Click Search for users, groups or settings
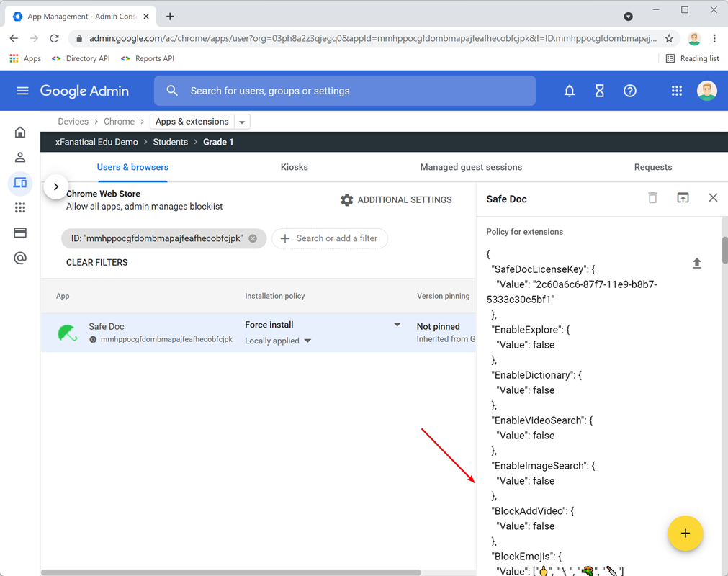Viewport: 728px width, 576px height. 344,91
